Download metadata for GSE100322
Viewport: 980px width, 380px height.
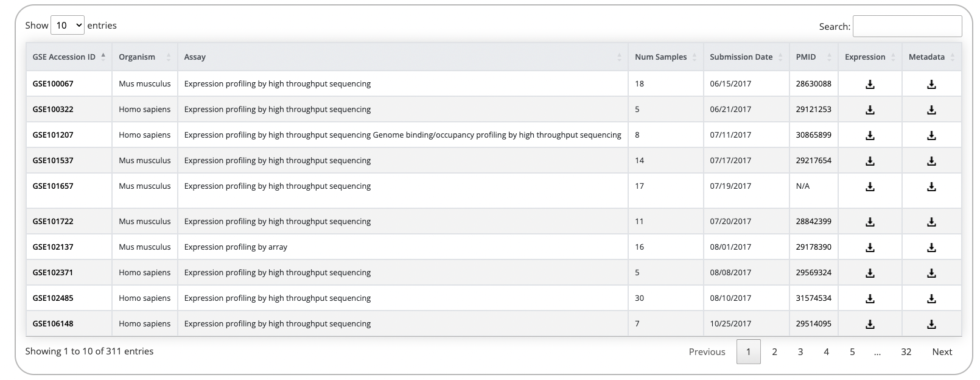tap(931, 110)
